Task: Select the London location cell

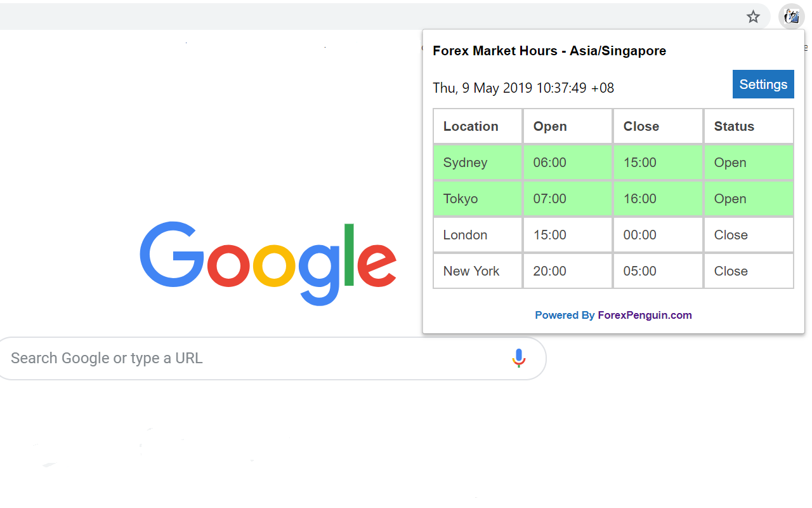Action: click(478, 235)
